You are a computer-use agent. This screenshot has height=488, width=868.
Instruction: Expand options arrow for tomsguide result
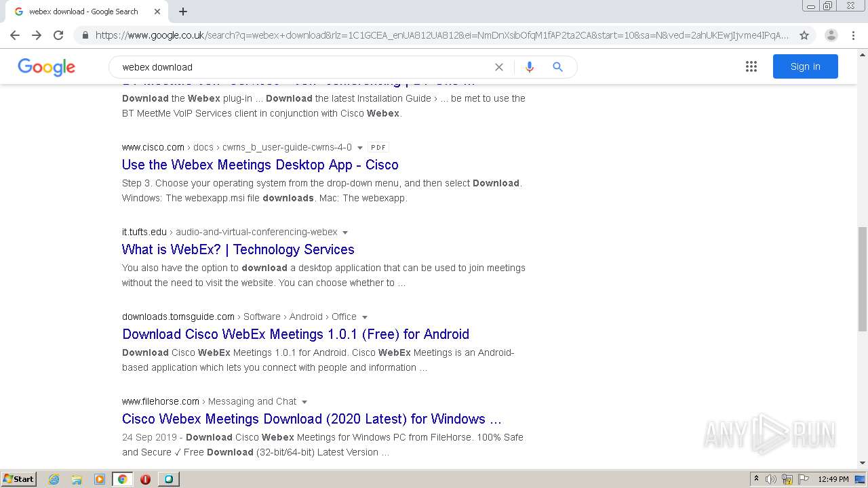(365, 317)
